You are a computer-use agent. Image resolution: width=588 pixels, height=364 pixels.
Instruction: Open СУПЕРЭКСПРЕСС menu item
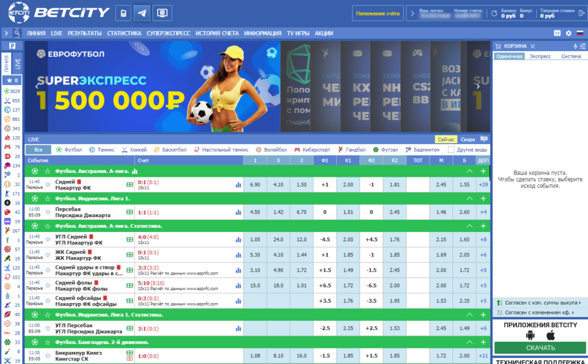(168, 33)
